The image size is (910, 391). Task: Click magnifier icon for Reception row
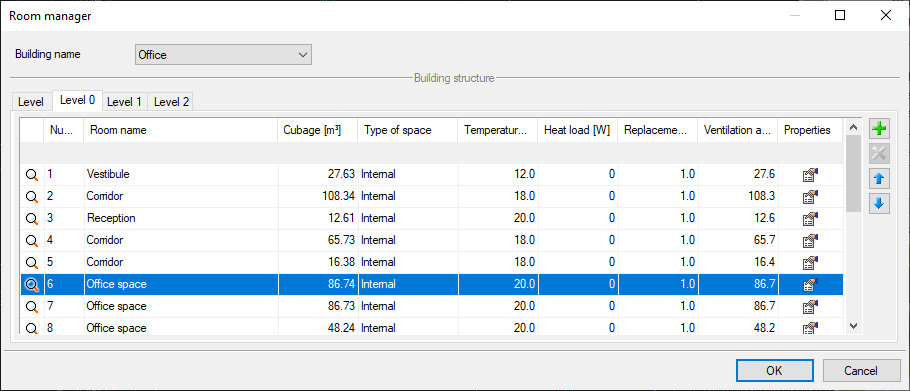(32, 219)
